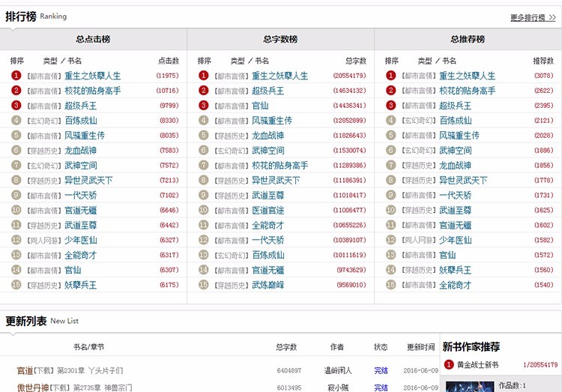The height and width of the screenshot is (392, 562).
Task: Click 下载 next to 傲世丹神
Action: click(59, 388)
